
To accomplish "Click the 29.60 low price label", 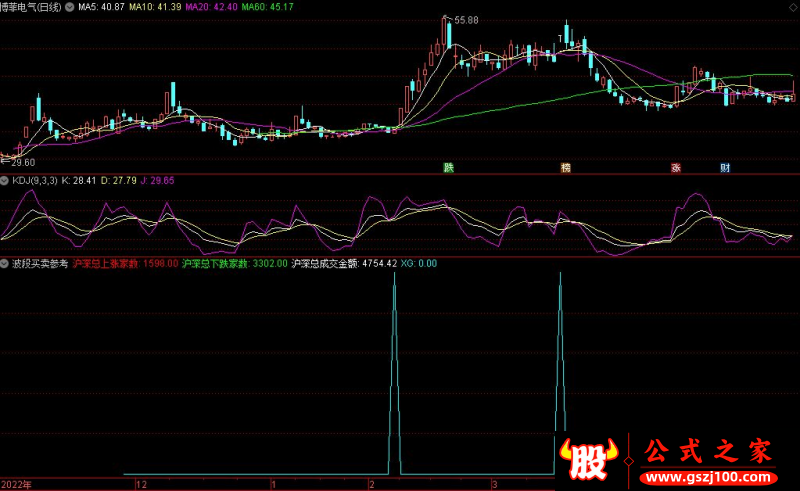I will [x=22, y=162].
